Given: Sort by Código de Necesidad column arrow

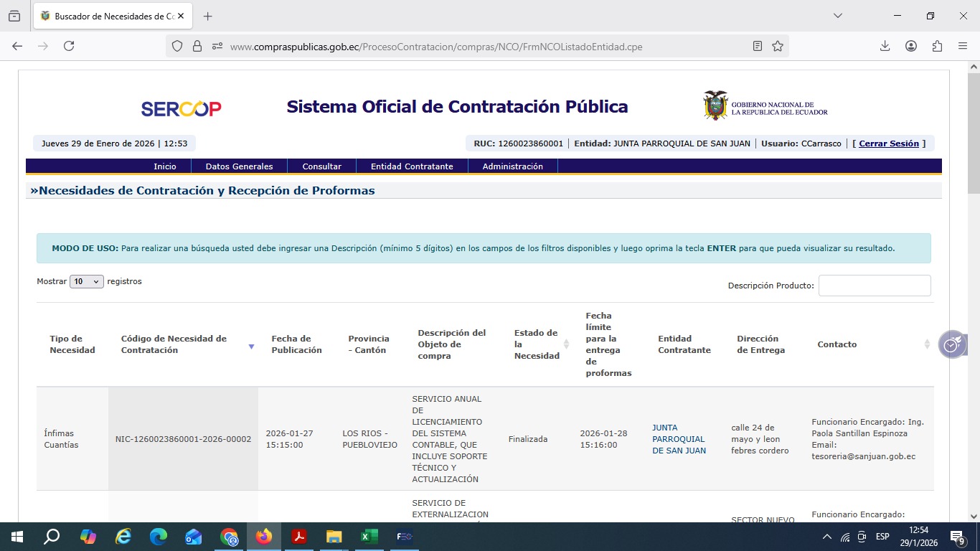Looking at the screenshot, I should (251, 347).
